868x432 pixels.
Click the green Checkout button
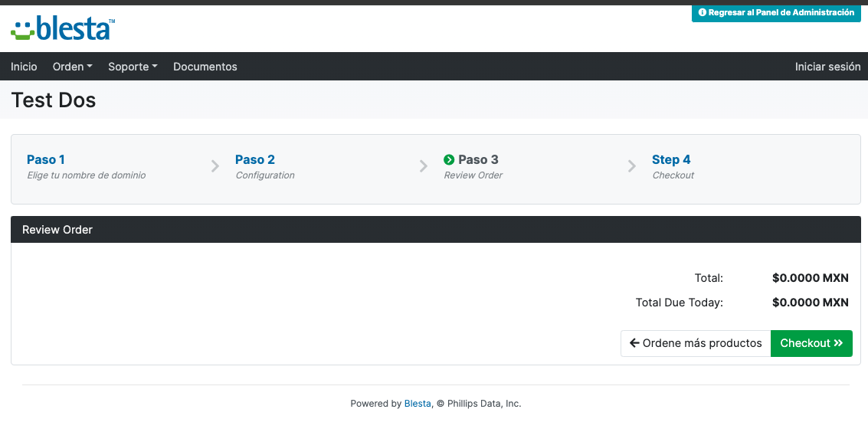click(811, 343)
